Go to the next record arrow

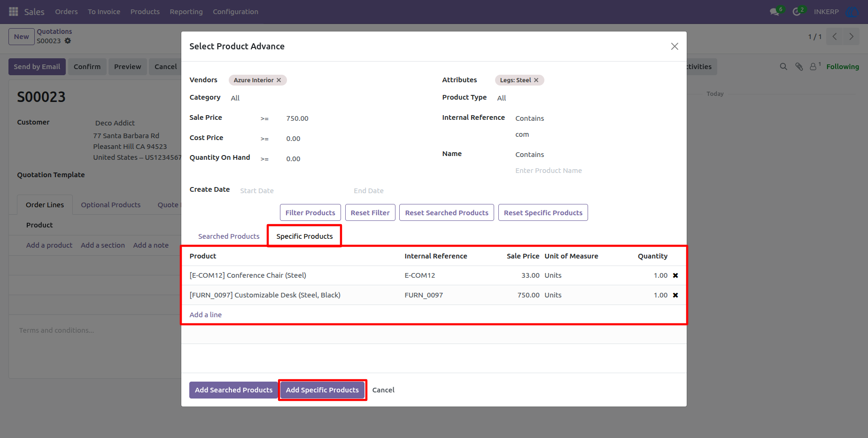(851, 37)
